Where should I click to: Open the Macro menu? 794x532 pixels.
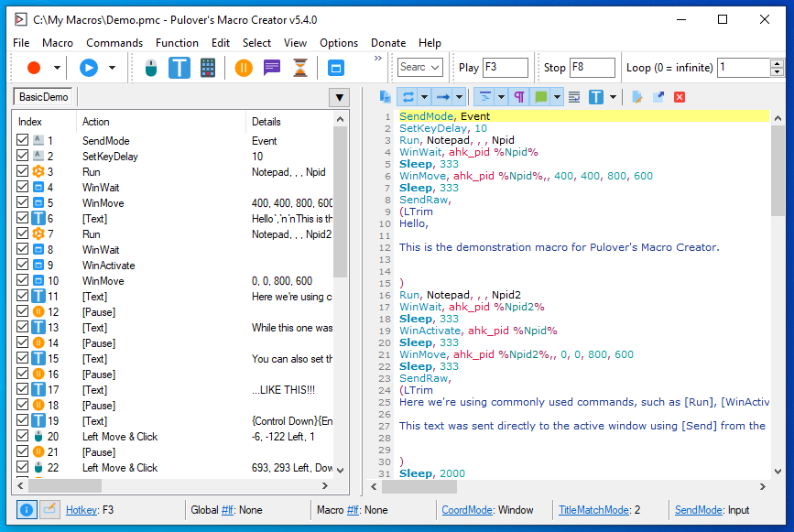pyautogui.click(x=58, y=43)
